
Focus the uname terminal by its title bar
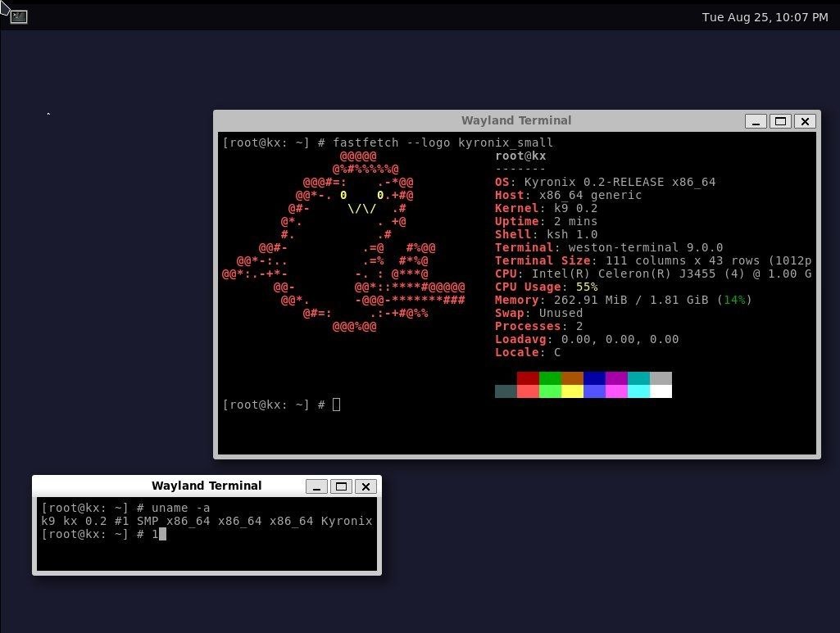pos(207,486)
